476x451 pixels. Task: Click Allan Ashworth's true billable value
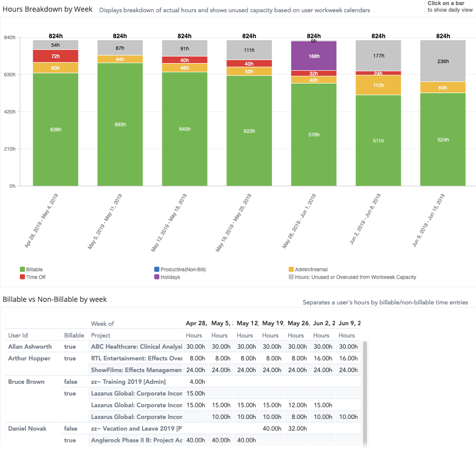70,347
